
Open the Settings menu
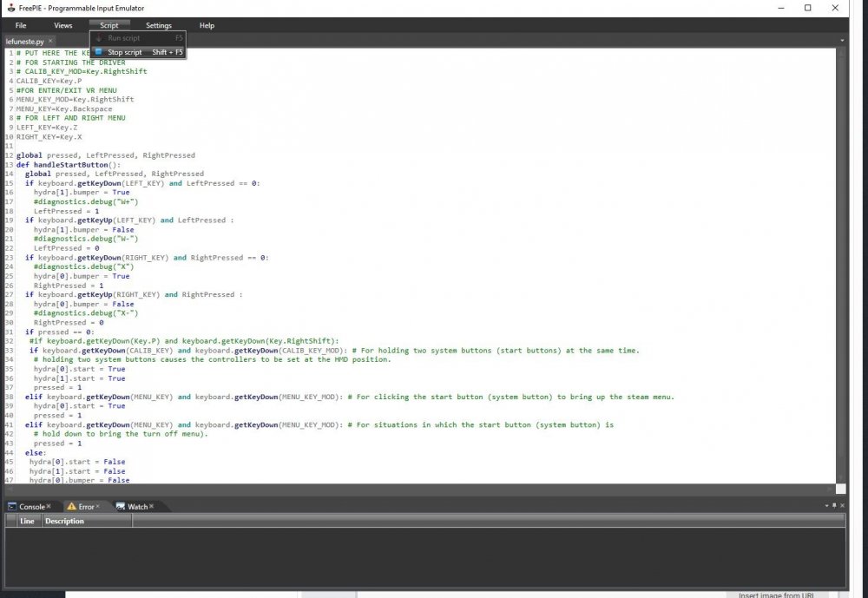point(159,25)
